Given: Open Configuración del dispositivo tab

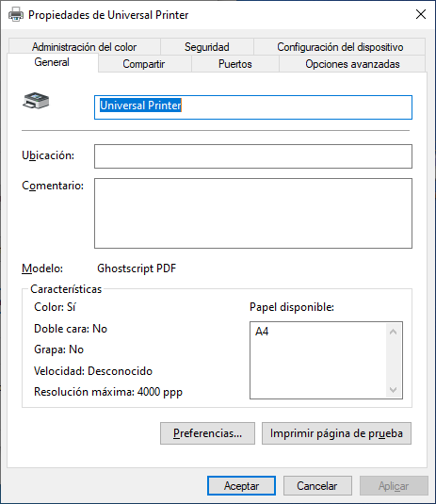Looking at the screenshot, I should click(340, 47).
